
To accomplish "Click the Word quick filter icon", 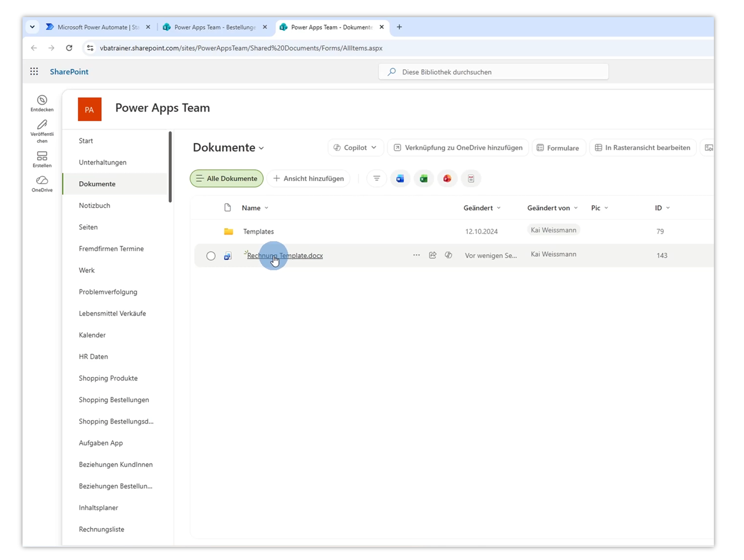I will [400, 178].
